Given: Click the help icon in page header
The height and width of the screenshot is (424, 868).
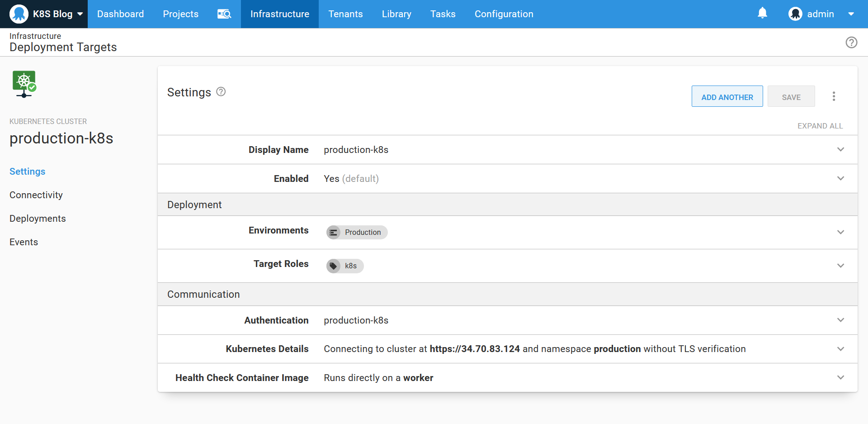Looking at the screenshot, I should 851,43.
